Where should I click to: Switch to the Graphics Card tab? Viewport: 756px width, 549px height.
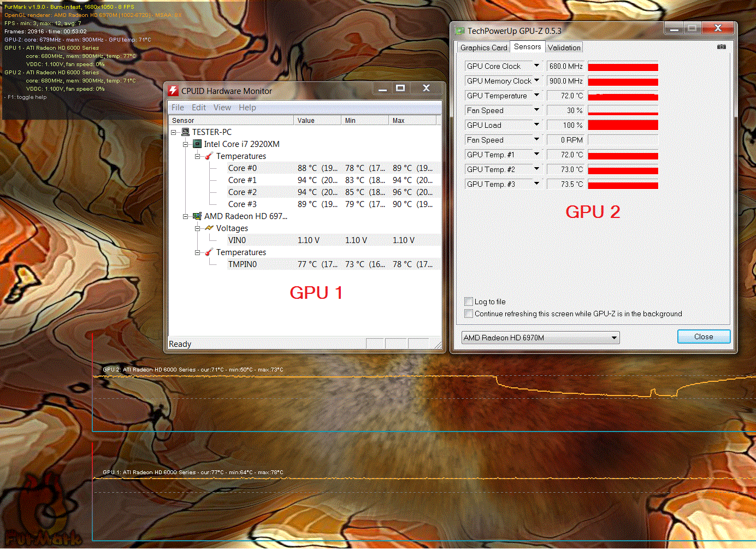(x=483, y=48)
